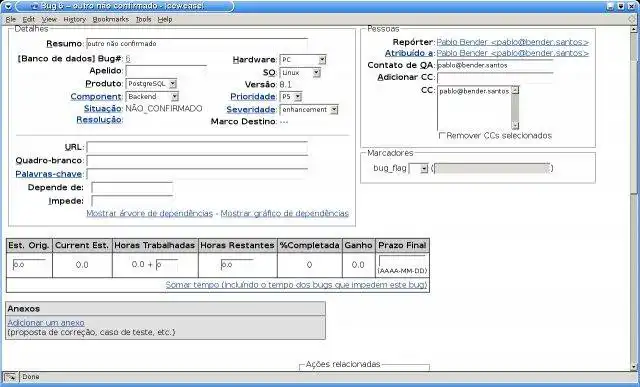The image size is (640, 387).
Task: Click the Resumo summary input field
Action: coord(197,44)
